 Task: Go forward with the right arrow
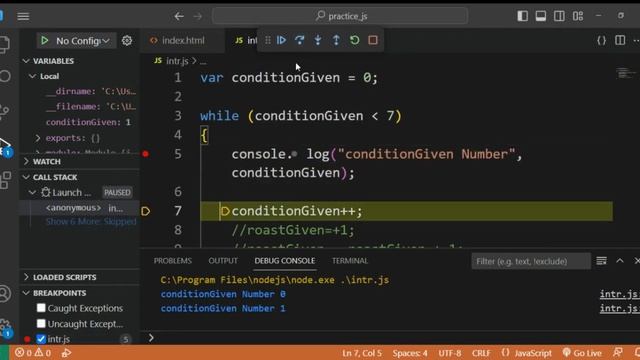click(x=198, y=16)
